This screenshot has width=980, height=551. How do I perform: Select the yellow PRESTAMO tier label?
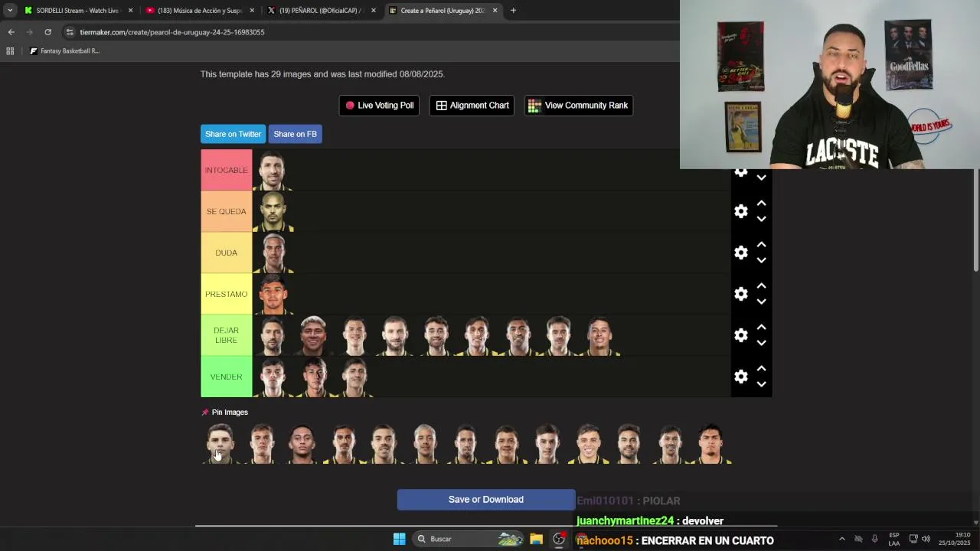coord(227,294)
